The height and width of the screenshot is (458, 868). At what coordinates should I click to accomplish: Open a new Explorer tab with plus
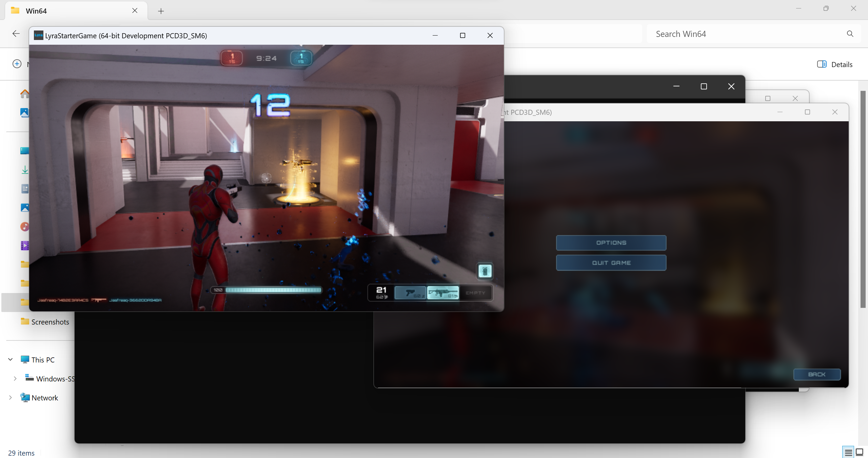click(161, 11)
